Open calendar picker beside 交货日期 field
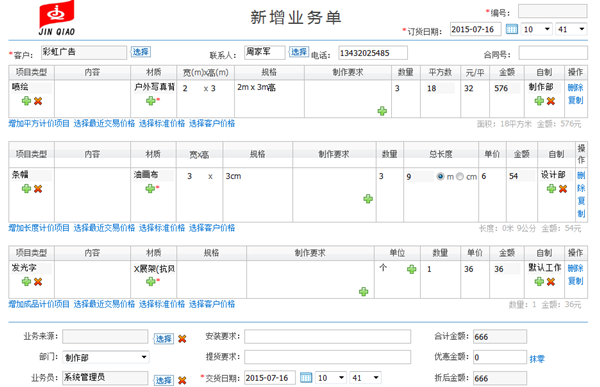This screenshot has height=387, width=600. tap(306, 378)
